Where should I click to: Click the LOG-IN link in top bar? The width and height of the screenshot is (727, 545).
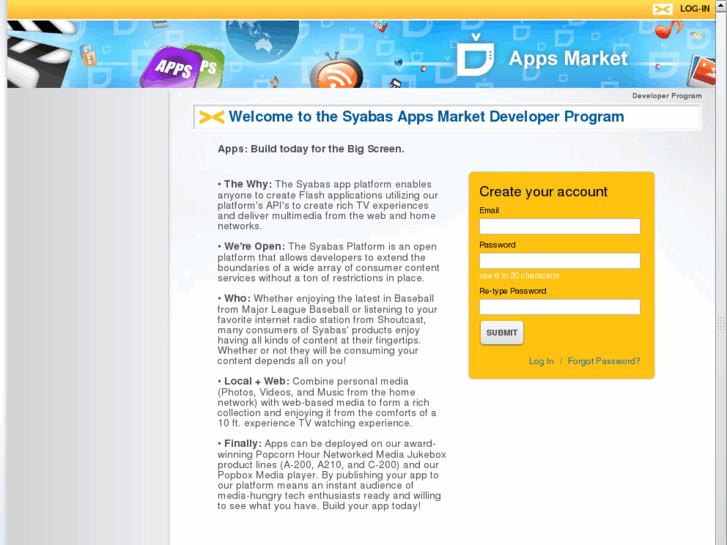pyautogui.click(x=695, y=9)
